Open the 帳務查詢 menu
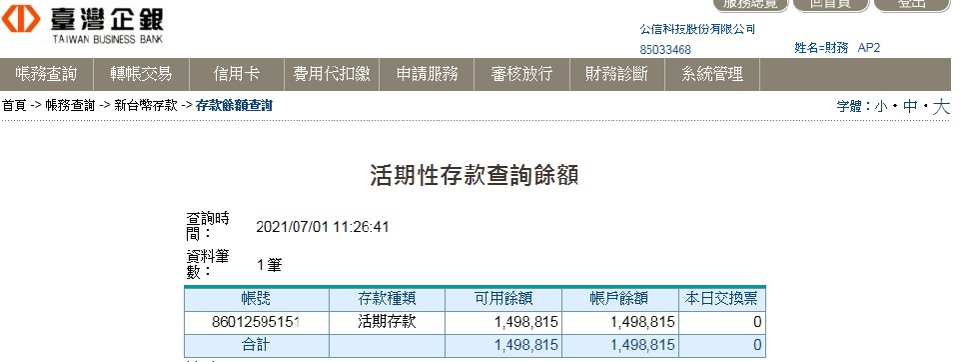This screenshot has height=362, width=980. pos(47,74)
